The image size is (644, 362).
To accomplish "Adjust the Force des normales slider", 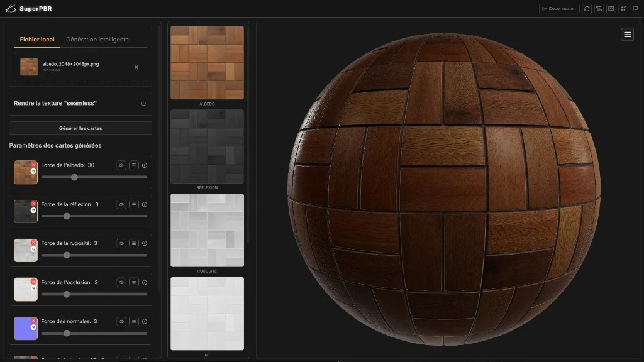I will click(94, 333).
